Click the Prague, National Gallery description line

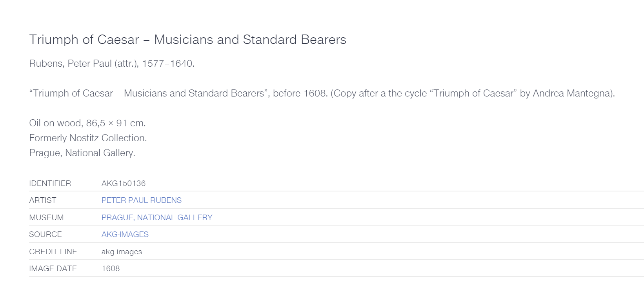pyautogui.click(x=82, y=153)
